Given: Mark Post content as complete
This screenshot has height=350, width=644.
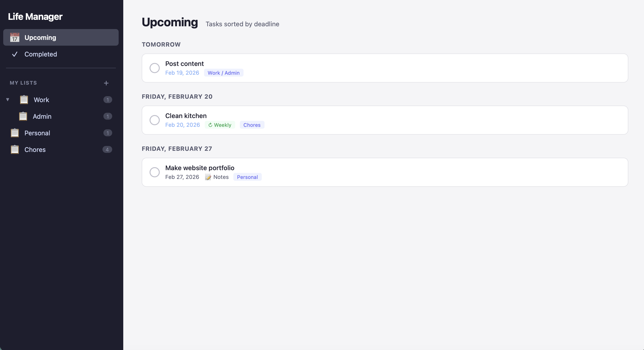Looking at the screenshot, I should (x=155, y=68).
